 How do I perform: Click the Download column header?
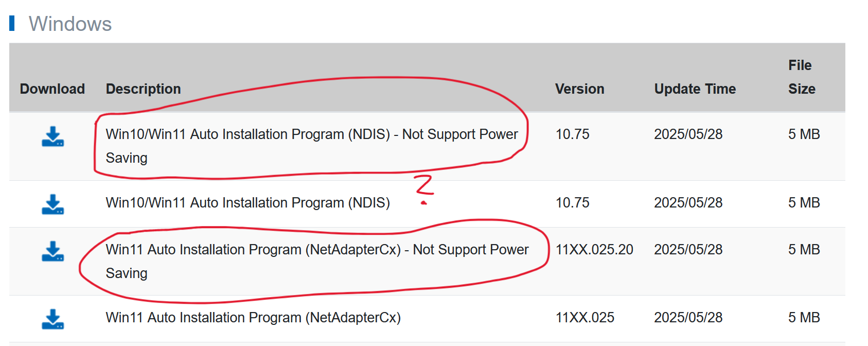(x=52, y=89)
